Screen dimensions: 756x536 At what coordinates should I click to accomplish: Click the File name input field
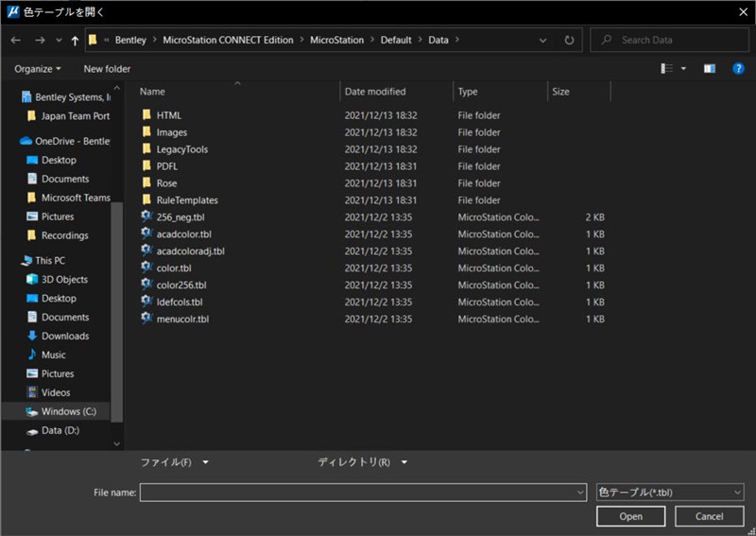pyautogui.click(x=363, y=493)
